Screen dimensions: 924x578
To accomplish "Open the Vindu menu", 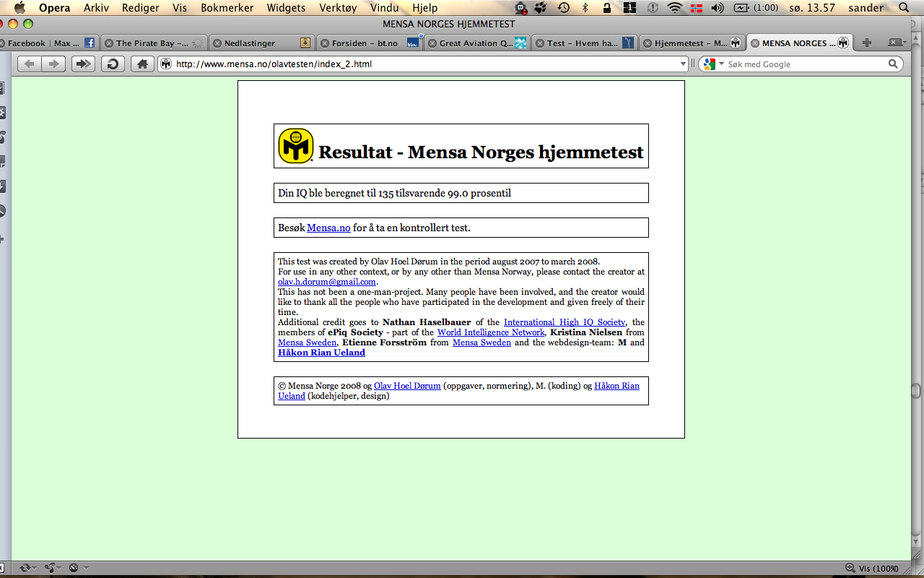I will point(385,8).
